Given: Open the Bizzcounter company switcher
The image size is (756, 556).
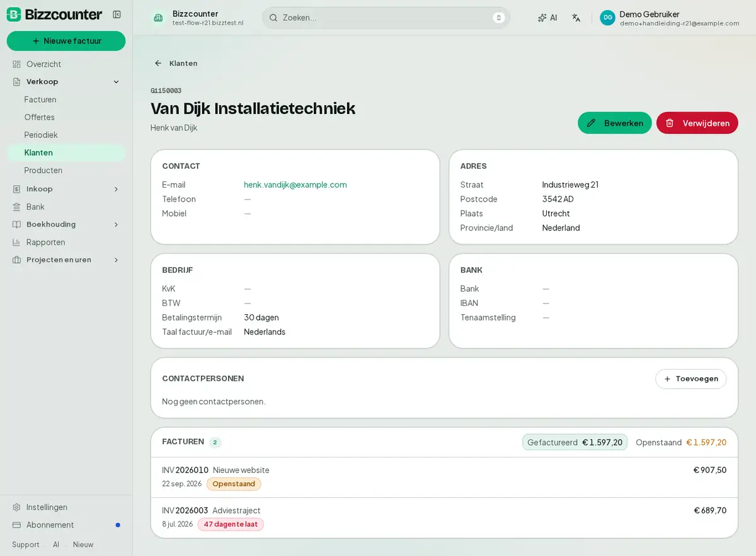Looking at the screenshot, I should point(198,18).
